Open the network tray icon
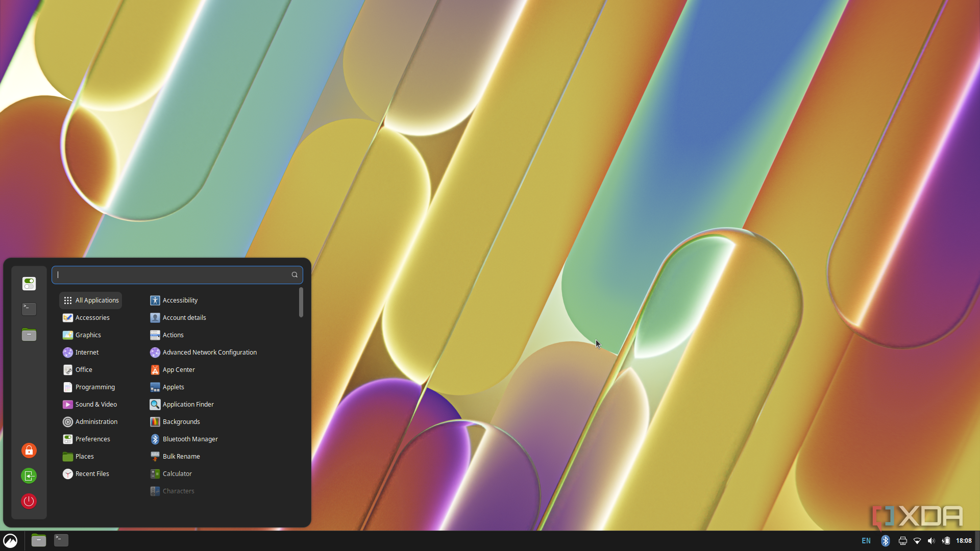 click(917, 541)
